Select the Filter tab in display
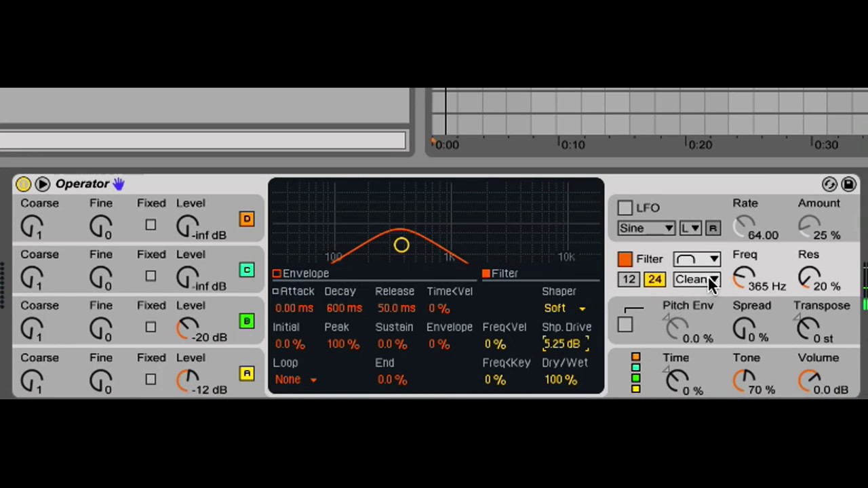The width and height of the screenshot is (868, 488). coord(500,273)
